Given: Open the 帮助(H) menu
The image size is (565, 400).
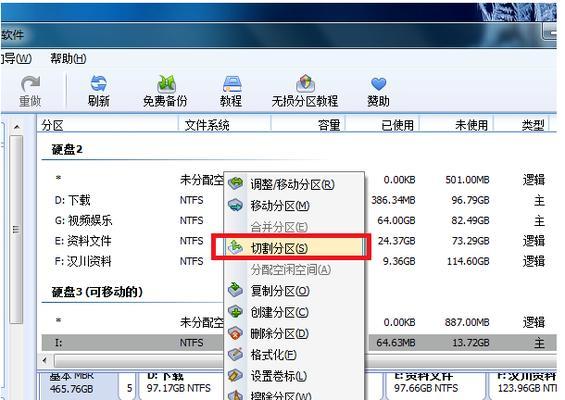Looking at the screenshot, I should (68, 59).
